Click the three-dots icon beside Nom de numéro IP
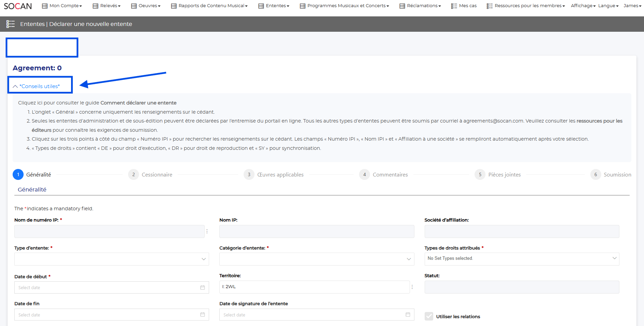Screen dimensions: 644x326 (207, 231)
